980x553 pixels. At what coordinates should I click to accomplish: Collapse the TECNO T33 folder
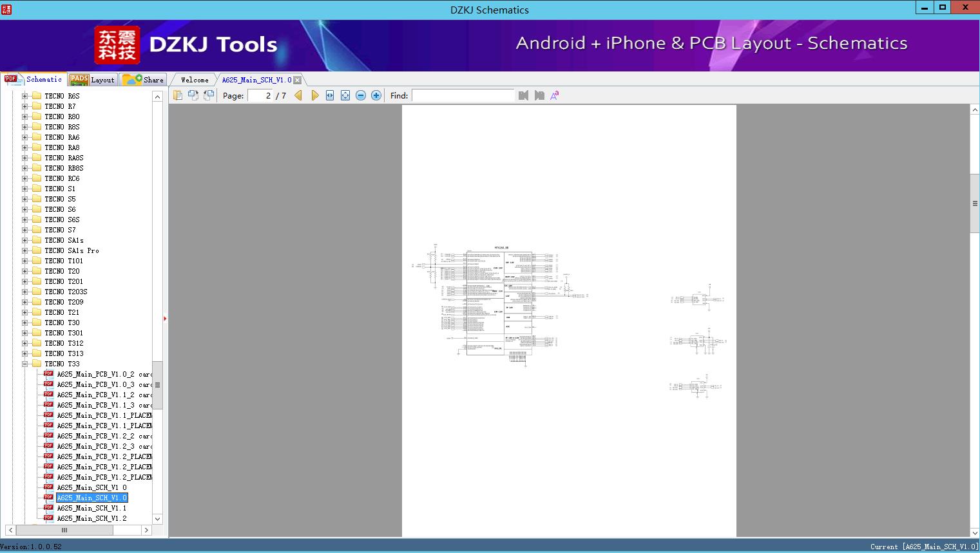pos(25,364)
